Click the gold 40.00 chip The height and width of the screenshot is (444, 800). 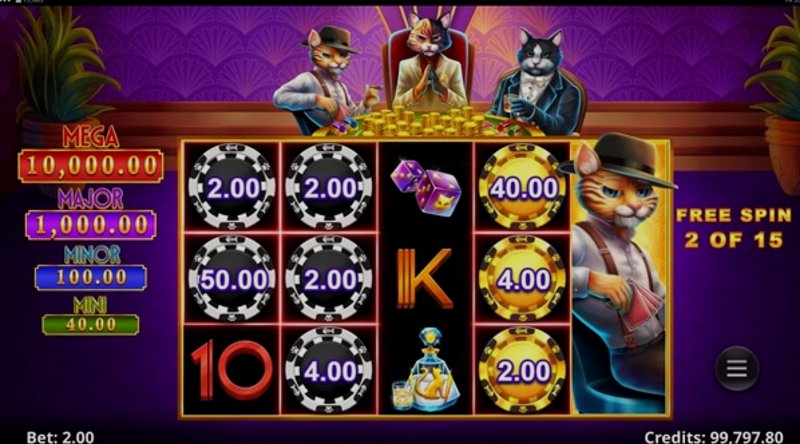pos(522,188)
